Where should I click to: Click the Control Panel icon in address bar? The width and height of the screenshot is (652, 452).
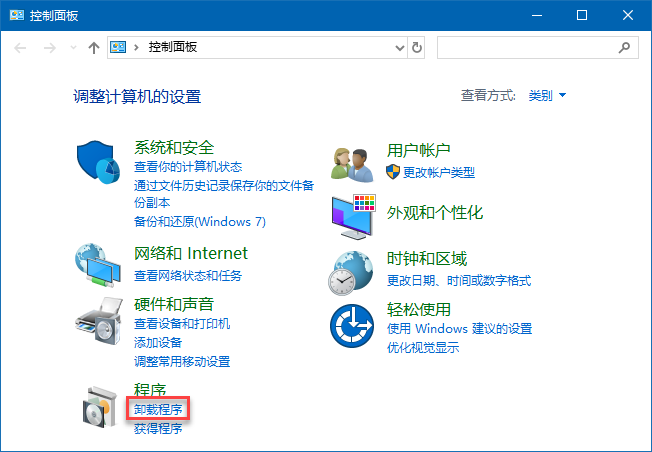pyautogui.click(x=118, y=47)
